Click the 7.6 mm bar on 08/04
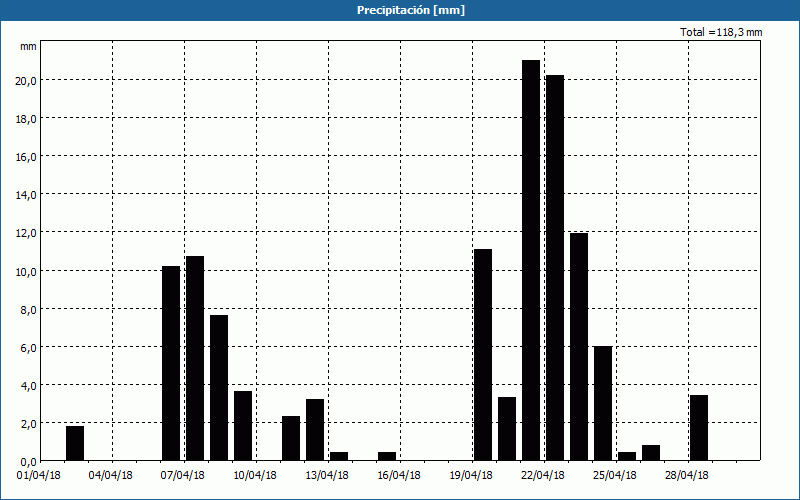Screen dimensions: 800x500 [219, 388]
